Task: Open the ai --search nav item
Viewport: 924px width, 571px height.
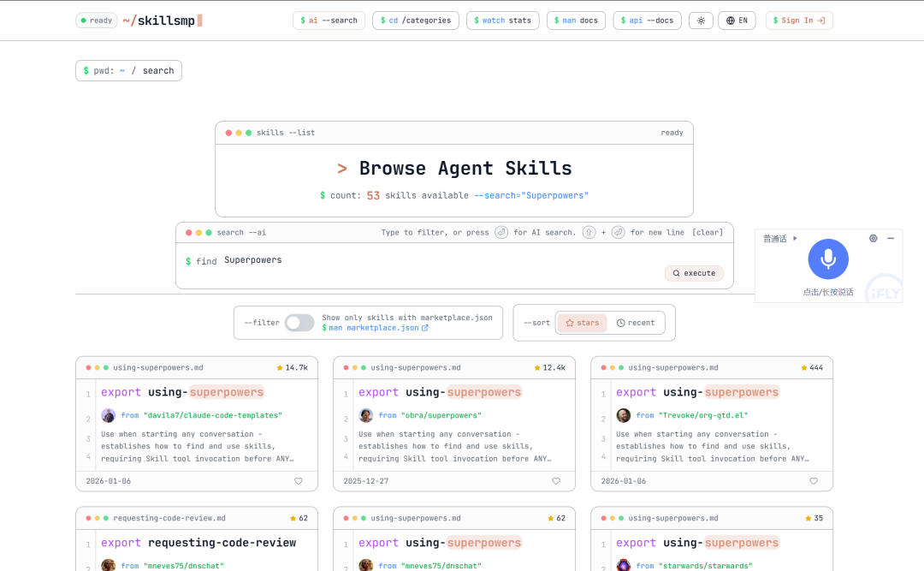Action: click(x=329, y=21)
